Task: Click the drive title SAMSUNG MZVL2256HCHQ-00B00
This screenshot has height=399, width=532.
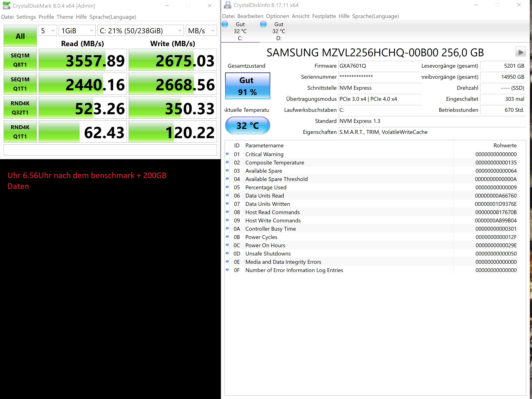Action: point(375,52)
